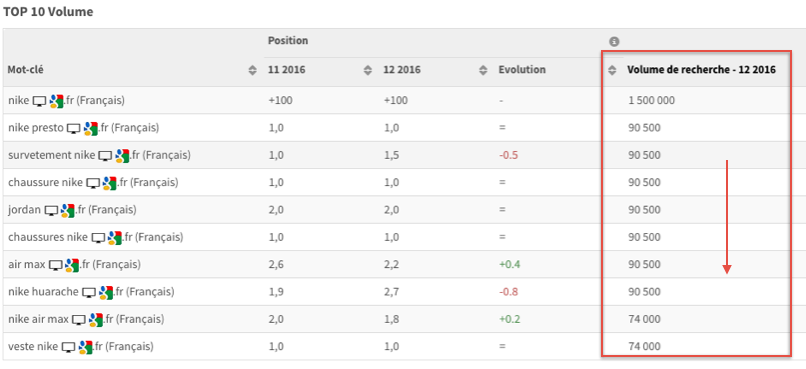Click the chaussures nike keyword text
Screen dimensions: 806x369
click(x=48, y=237)
